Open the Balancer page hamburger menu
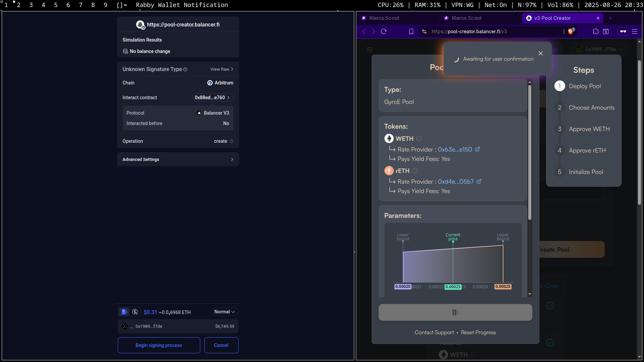The image size is (644, 362). coord(370,49)
